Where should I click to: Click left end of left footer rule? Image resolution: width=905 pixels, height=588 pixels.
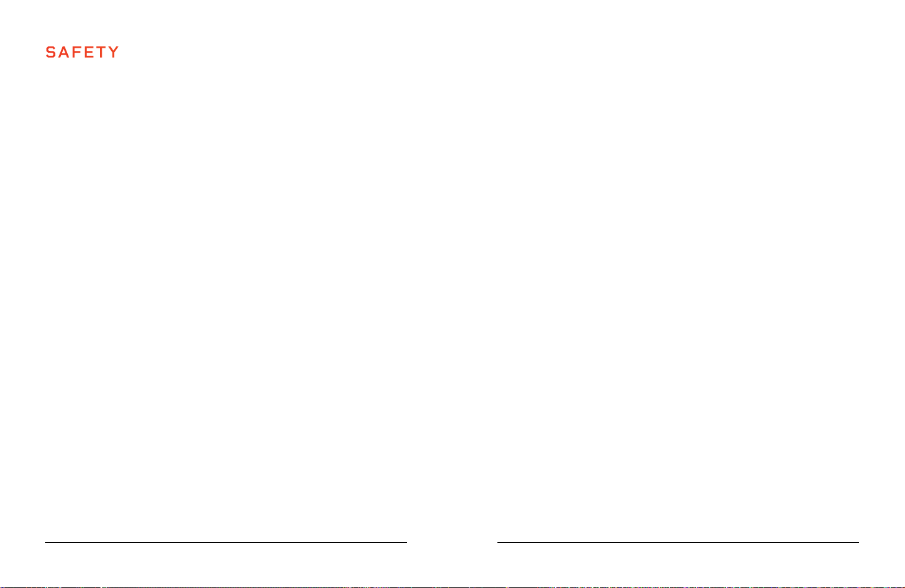[x=47, y=542]
